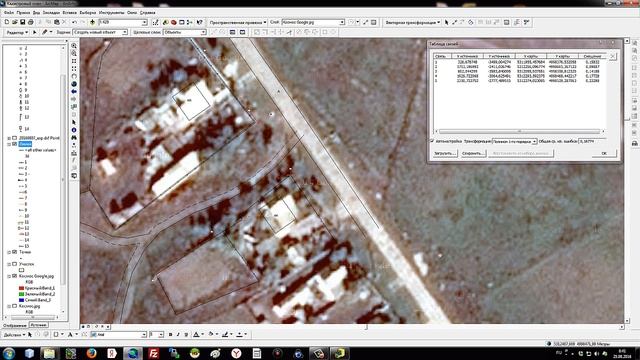Toggle the Космос Google.jpg layer checkbox
Image resolution: width=640 pixels, height=360 pixels.
15,276
